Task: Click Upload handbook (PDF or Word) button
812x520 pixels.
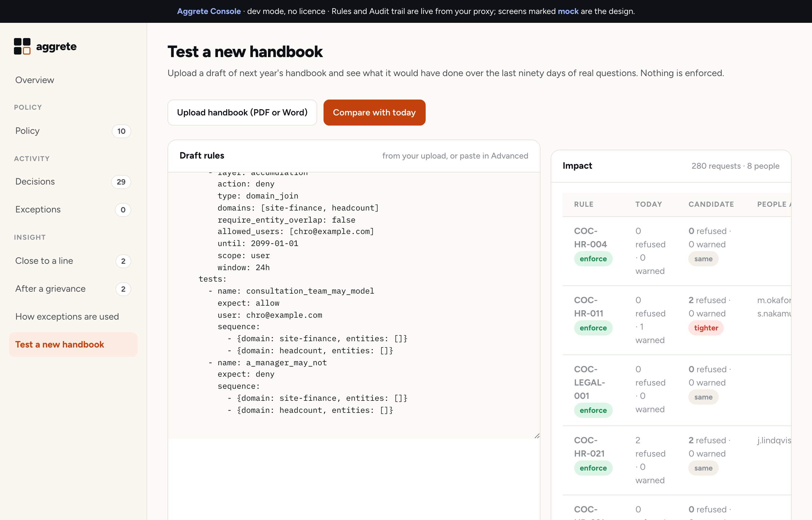Action: coord(242,113)
